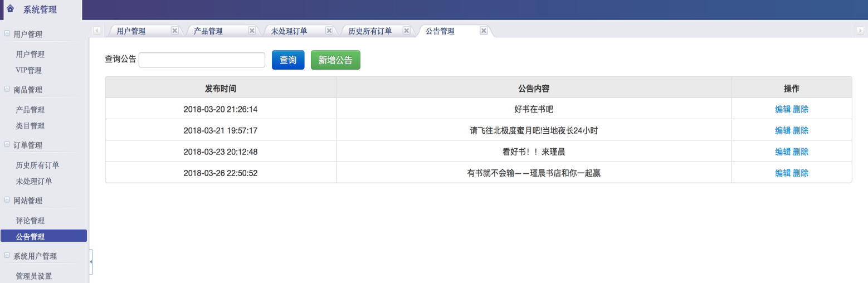Click the 系统管理 header title

[40, 9]
